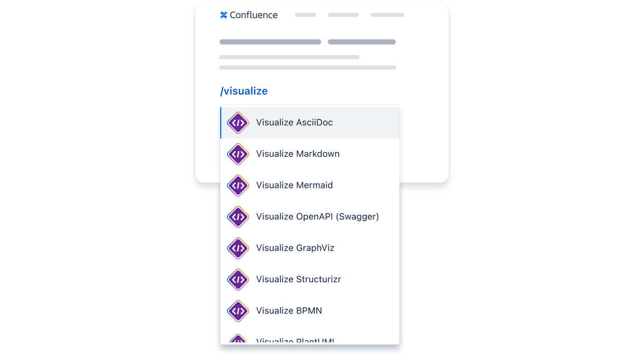This screenshot has width=644, height=356.
Task: Select Visualize AsciiDoc from the list
Action: pos(294,123)
